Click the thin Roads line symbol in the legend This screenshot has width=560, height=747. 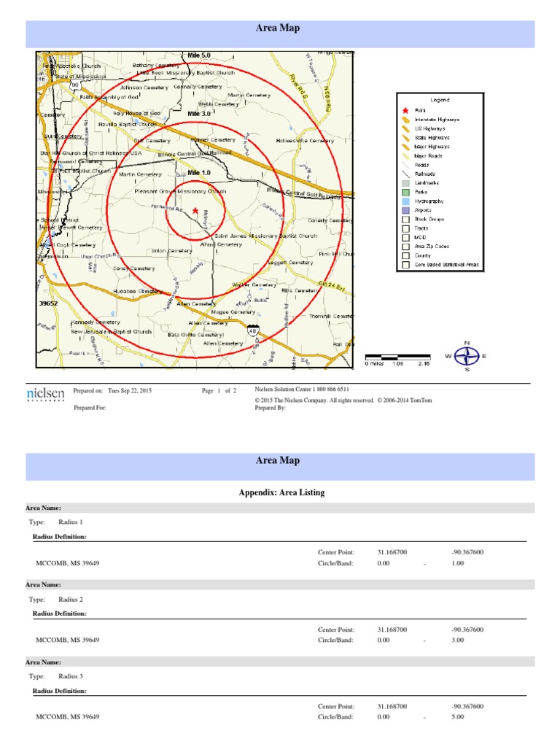coord(405,165)
